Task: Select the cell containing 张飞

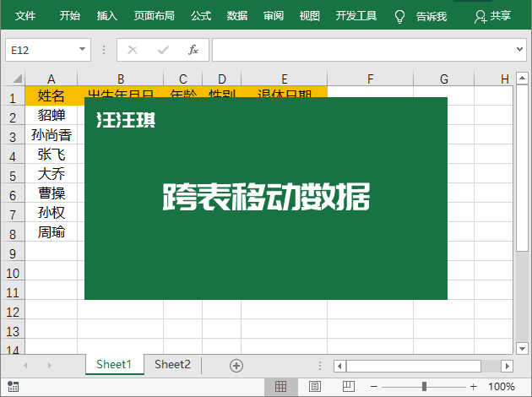Action: (52, 154)
